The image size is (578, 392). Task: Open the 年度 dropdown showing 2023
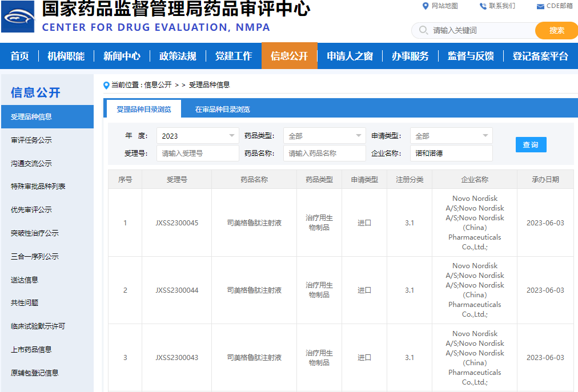point(198,136)
